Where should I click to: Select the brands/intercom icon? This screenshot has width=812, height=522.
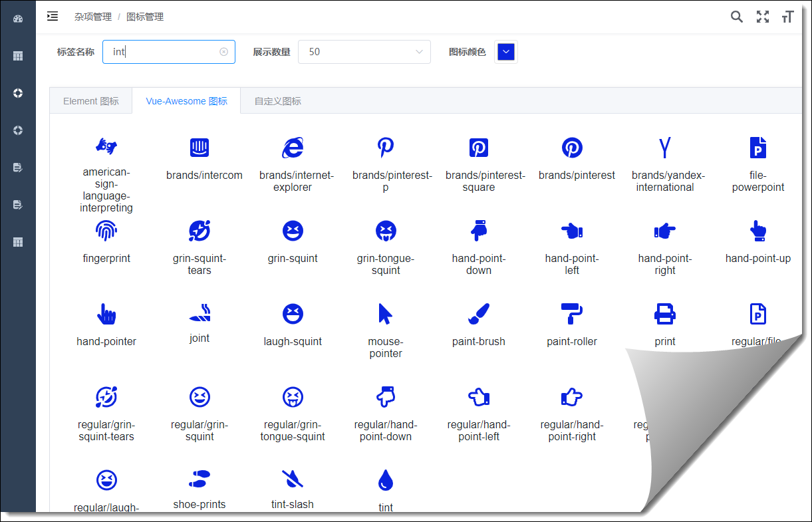click(200, 148)
